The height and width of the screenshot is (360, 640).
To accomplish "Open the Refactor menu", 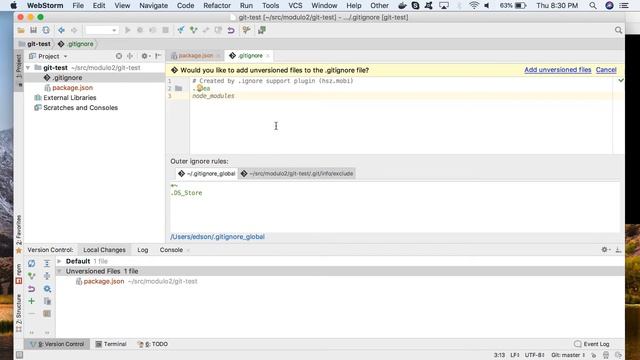I will [217, 5].
